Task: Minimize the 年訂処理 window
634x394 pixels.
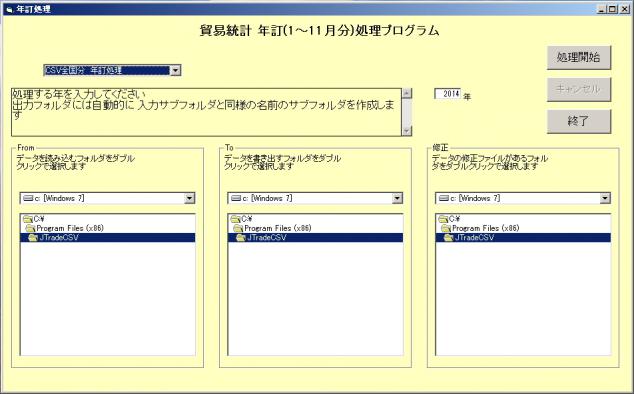Action: (602, 9)
